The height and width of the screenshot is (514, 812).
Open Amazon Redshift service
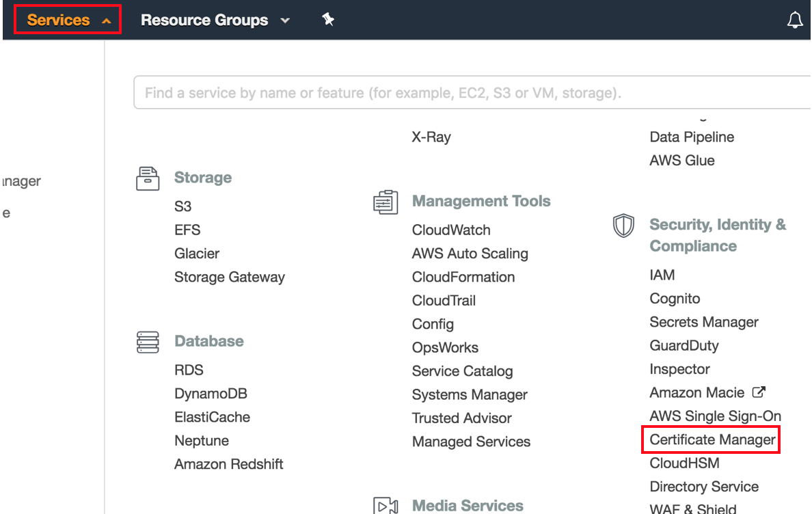228,464
